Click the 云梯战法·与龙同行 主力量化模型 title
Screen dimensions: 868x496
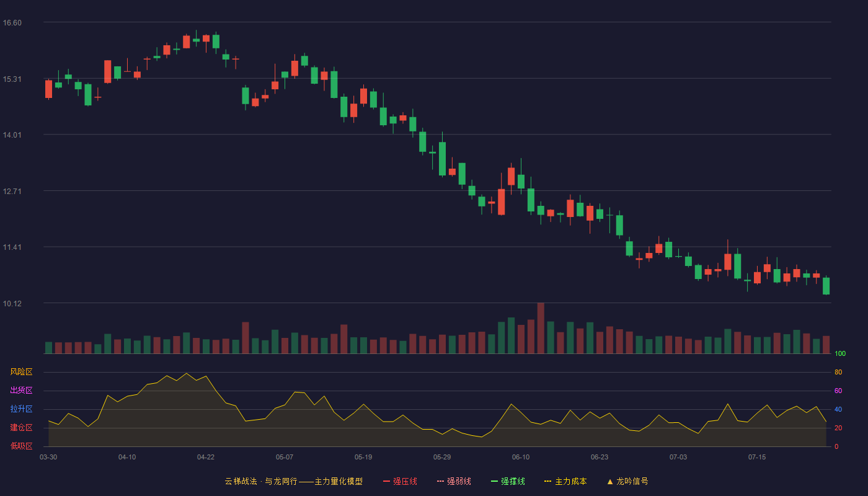[x=293, y=481]
